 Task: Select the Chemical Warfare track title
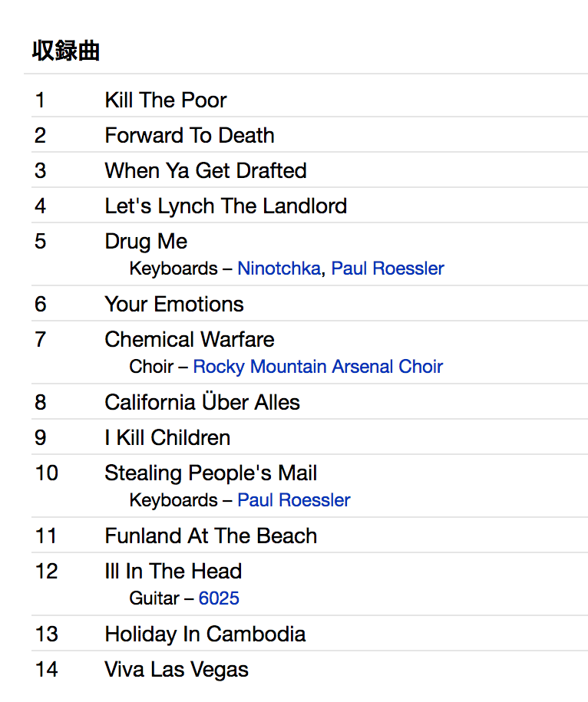click(190, 339)
